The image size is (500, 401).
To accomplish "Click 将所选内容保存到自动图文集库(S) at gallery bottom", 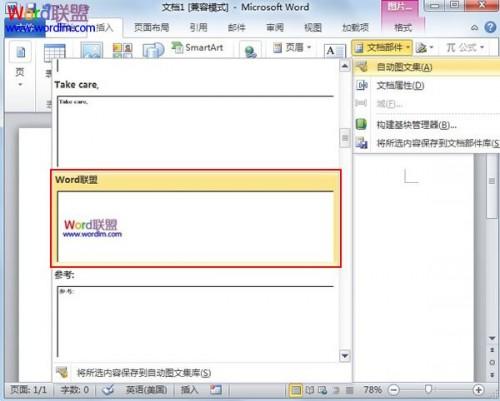I will (202, 373).
